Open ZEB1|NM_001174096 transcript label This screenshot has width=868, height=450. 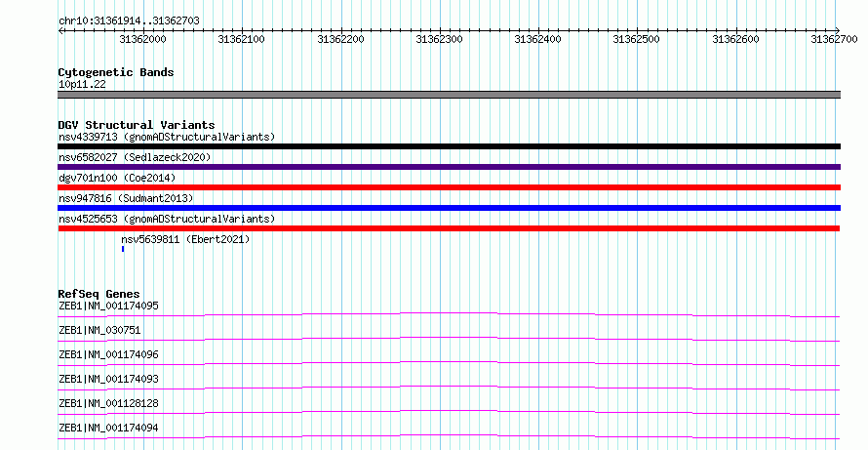pos(108,354)
